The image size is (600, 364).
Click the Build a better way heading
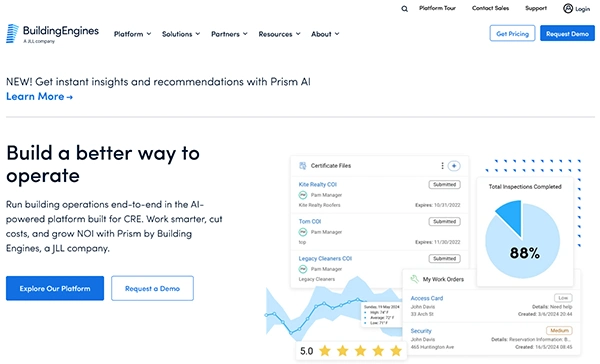(103, 164)
